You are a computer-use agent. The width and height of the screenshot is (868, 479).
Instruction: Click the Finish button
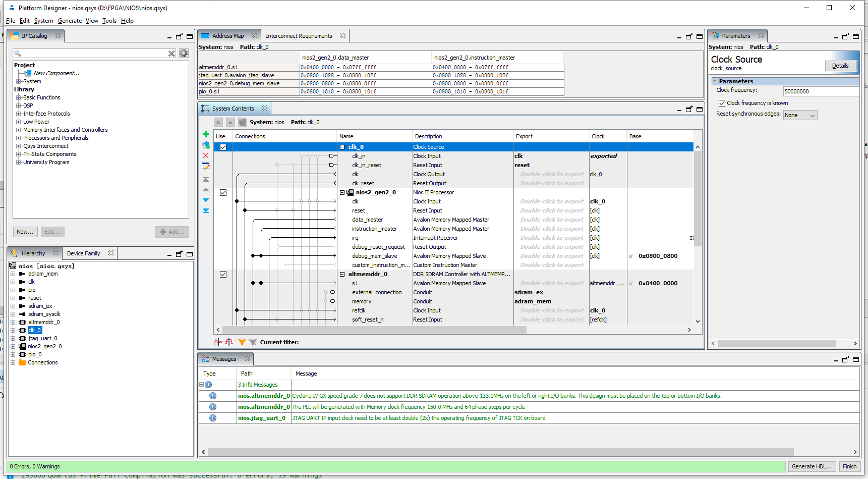849,466
